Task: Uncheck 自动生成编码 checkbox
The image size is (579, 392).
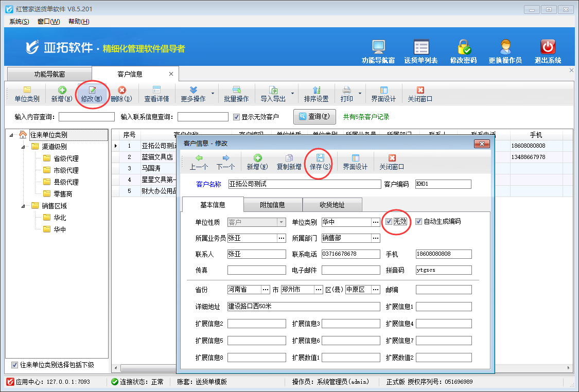Action: pyautogui.click(x=418, y=222)
